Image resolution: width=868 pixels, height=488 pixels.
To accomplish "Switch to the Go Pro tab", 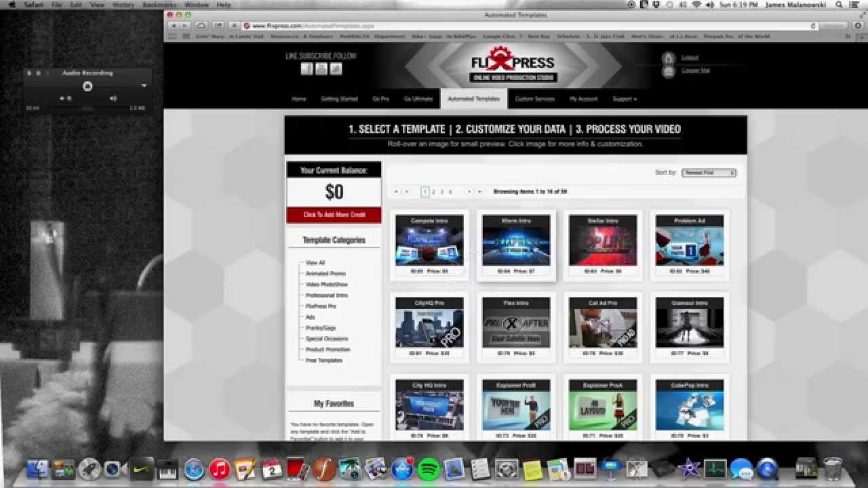I will [x=381, y=99].
